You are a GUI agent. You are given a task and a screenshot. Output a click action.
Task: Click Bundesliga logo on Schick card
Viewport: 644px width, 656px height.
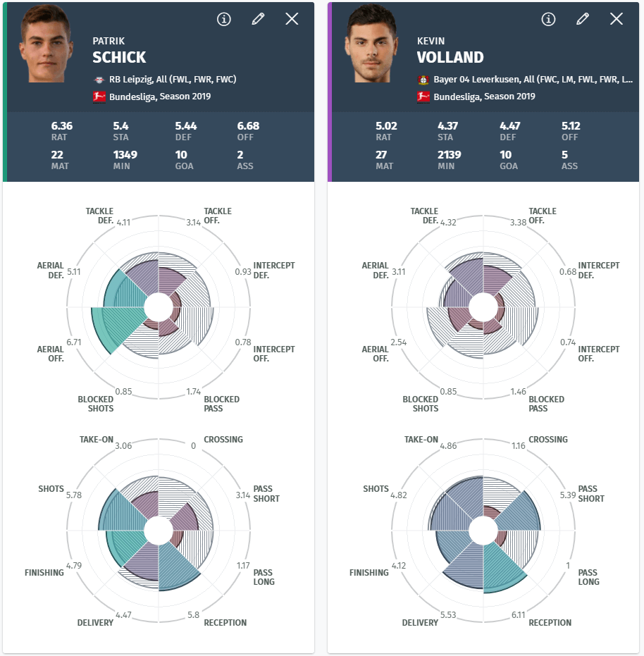click(x=99, y=97)
